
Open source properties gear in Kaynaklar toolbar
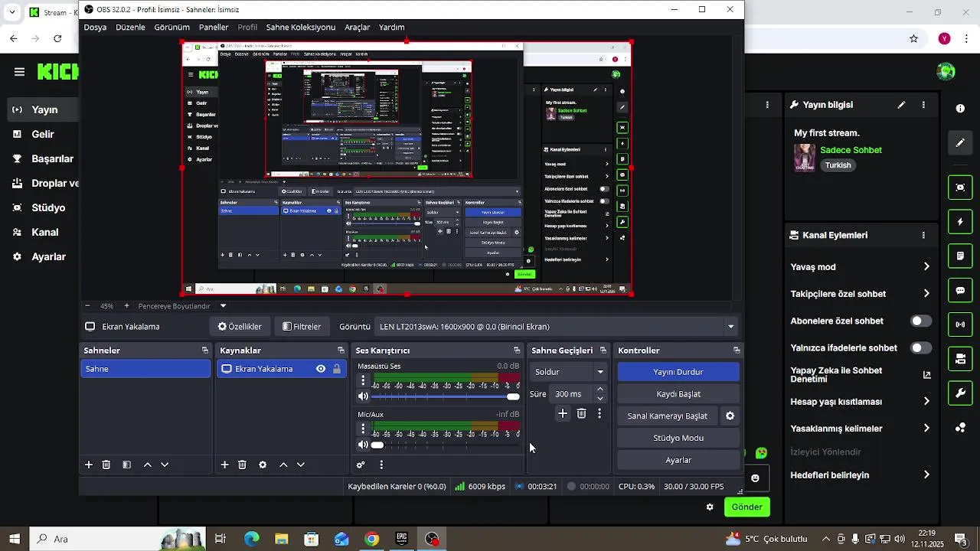coord(263,465)
